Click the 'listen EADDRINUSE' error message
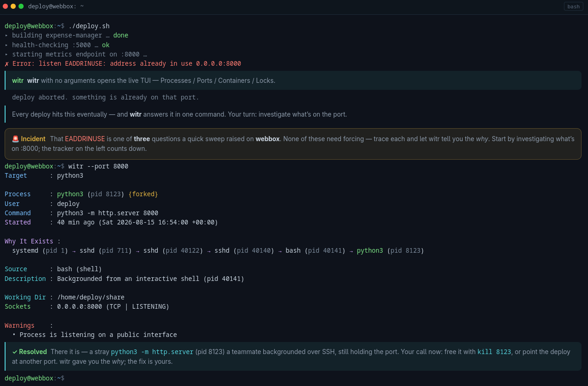 click(x=127, y=63)
